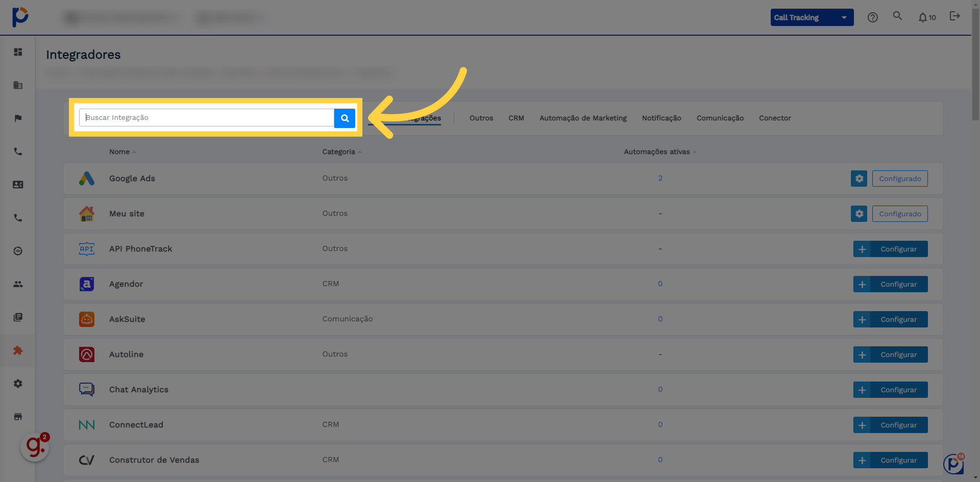Open the flag icon in sidebar
Screen dimensions: 980x482
18,118
